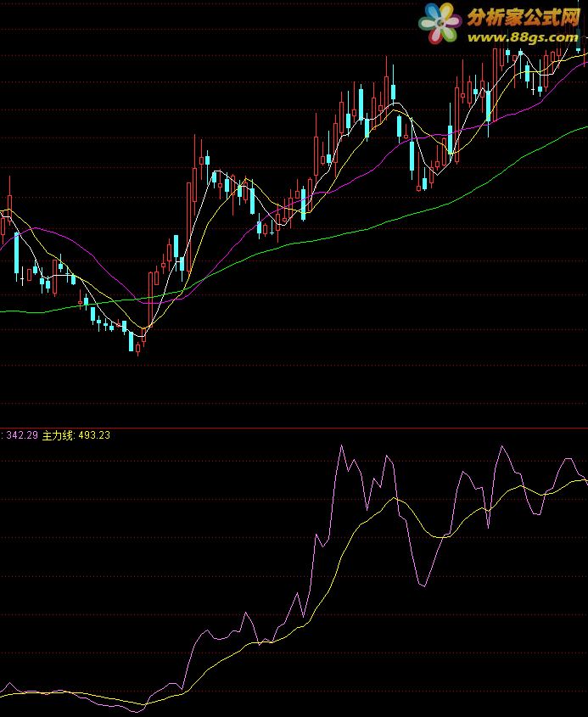Click the "主力线: 493.23" indicator label
The height and width of the screenshot is (717, 588).
(x=76, y=435)
